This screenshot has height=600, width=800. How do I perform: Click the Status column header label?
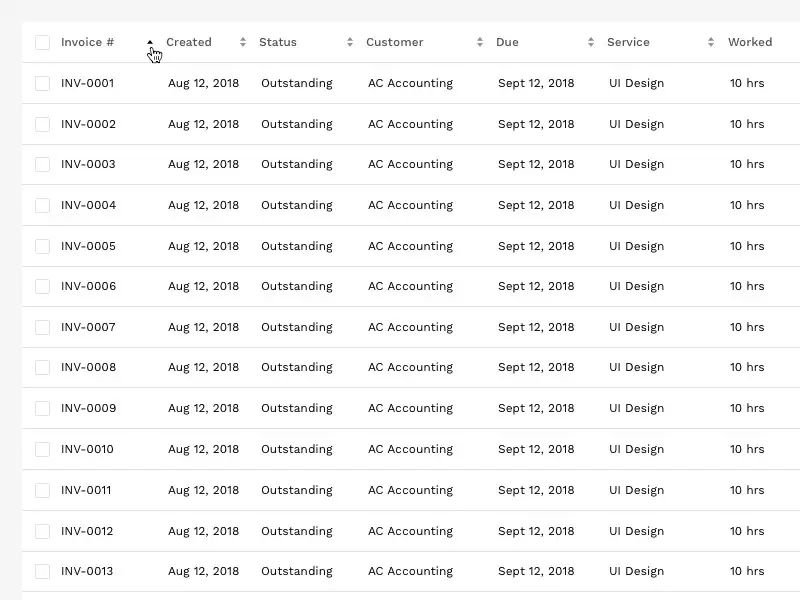pyautogui.click(x=278, y=42)
